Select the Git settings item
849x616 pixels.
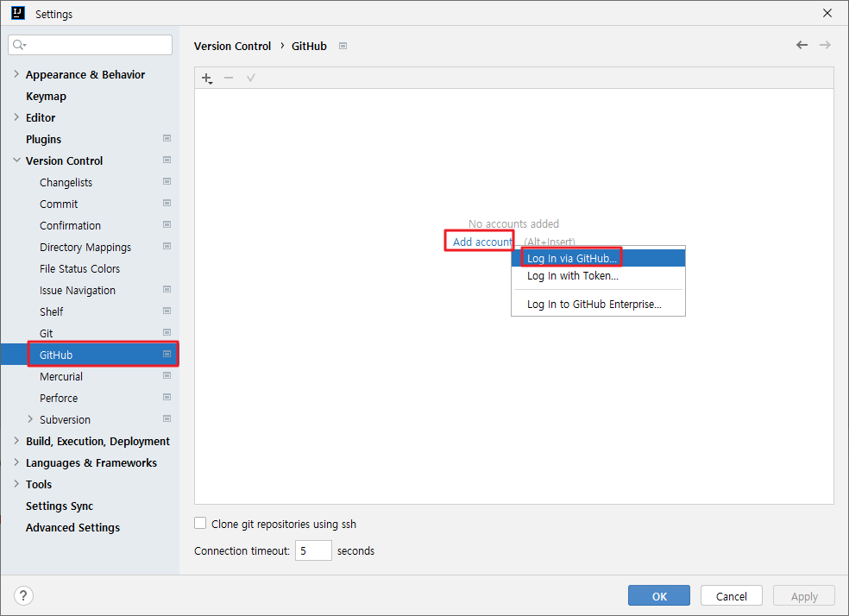coord(46,333)
